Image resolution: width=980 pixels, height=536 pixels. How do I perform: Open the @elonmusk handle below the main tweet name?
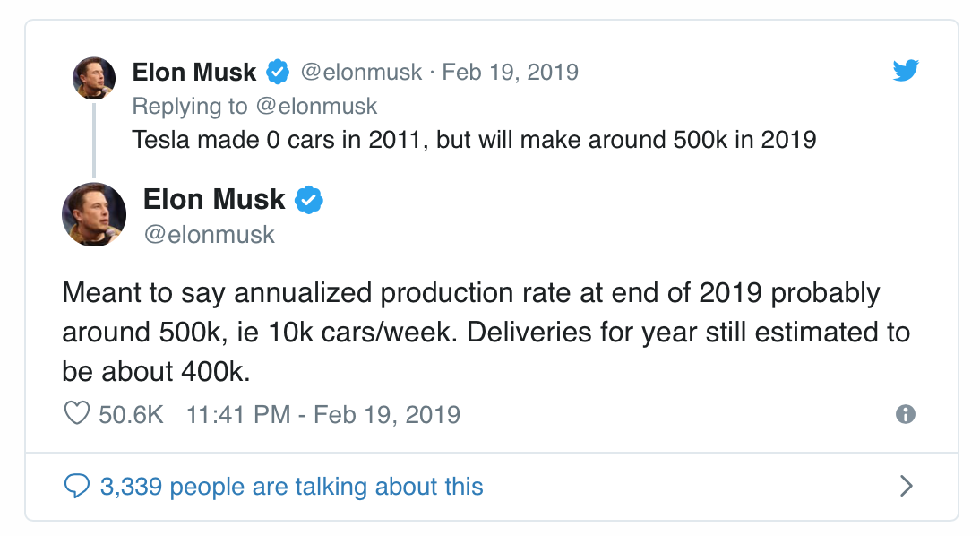[x=210, y=235]
